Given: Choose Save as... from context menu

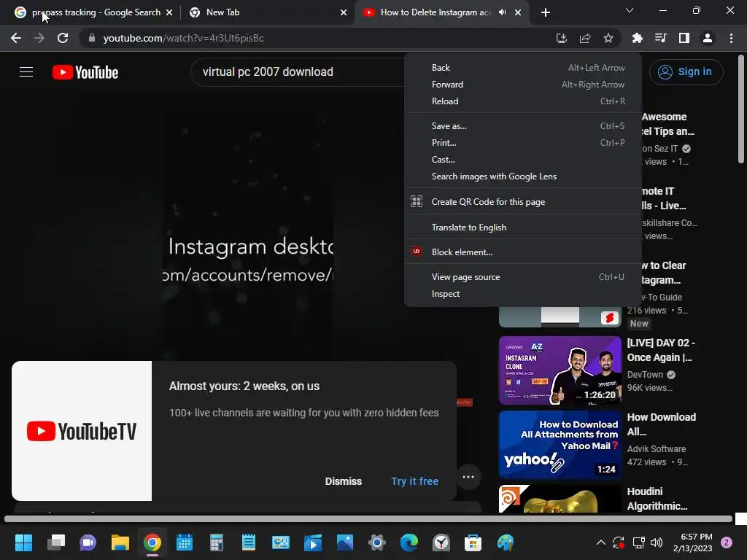Looking at the screenshot, I should point(523,125).
